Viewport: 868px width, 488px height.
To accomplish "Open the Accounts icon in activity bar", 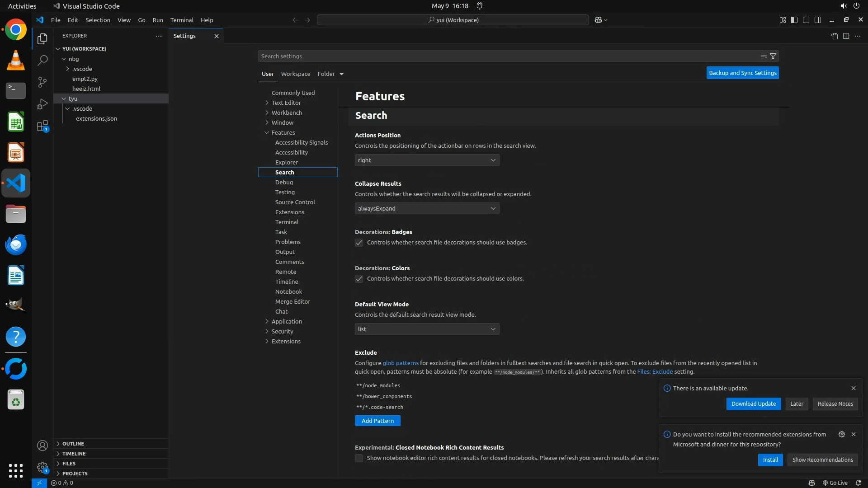I will click(42, 446).
